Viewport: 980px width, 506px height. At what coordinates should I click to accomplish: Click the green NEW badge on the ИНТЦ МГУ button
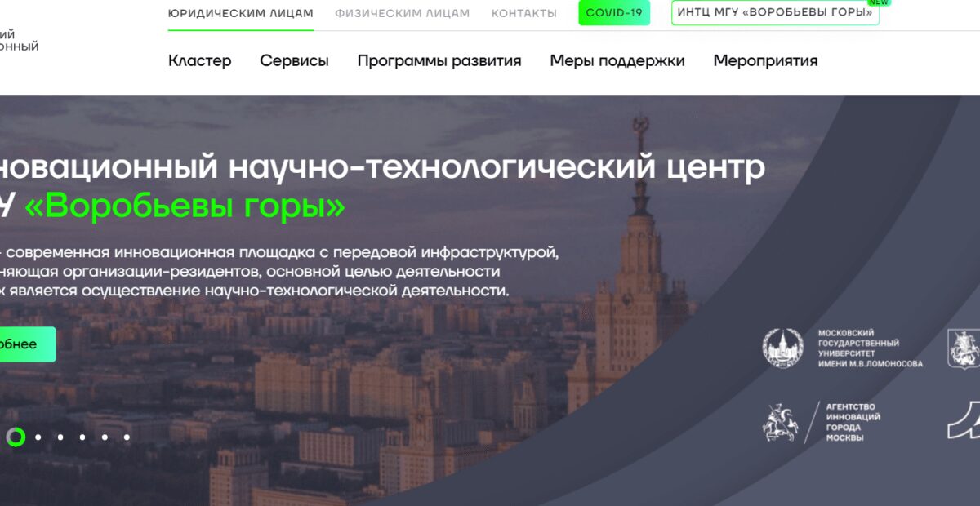[878, 2]
